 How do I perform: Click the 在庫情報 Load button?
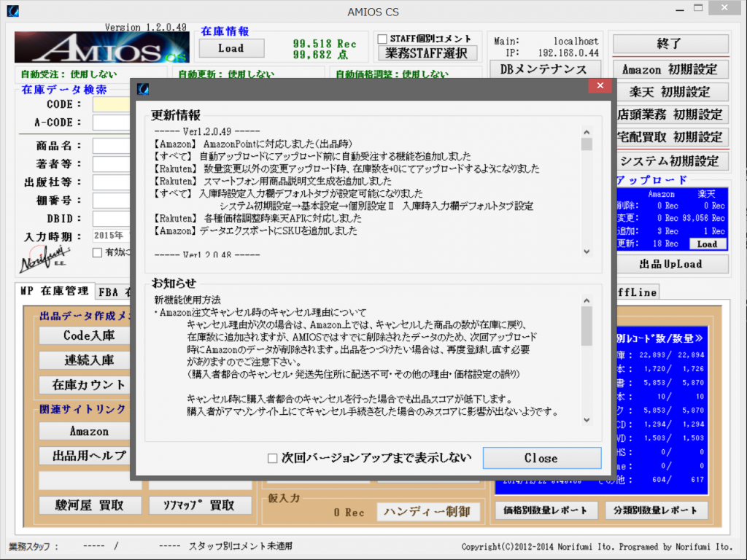(x=231, y=48)
